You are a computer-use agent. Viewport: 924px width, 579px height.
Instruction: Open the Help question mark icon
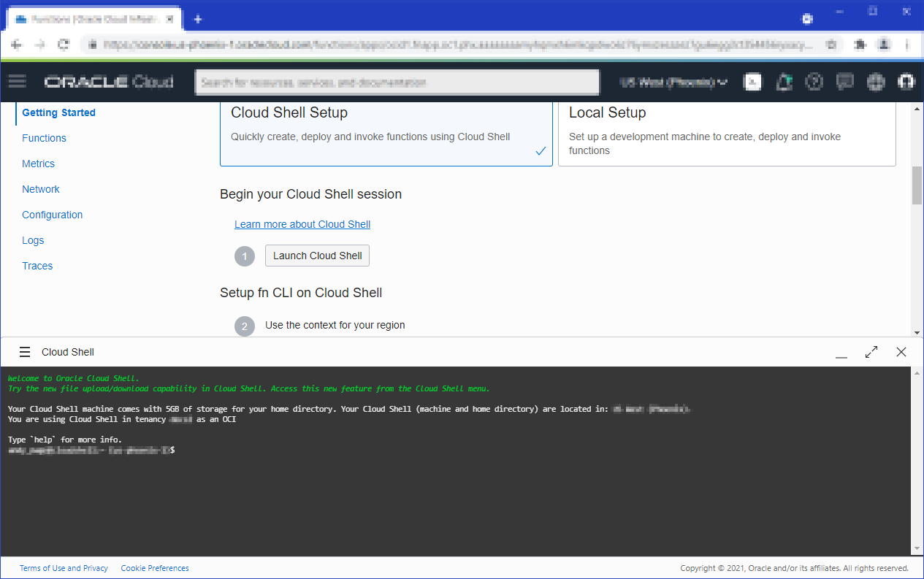pos(814,82)
